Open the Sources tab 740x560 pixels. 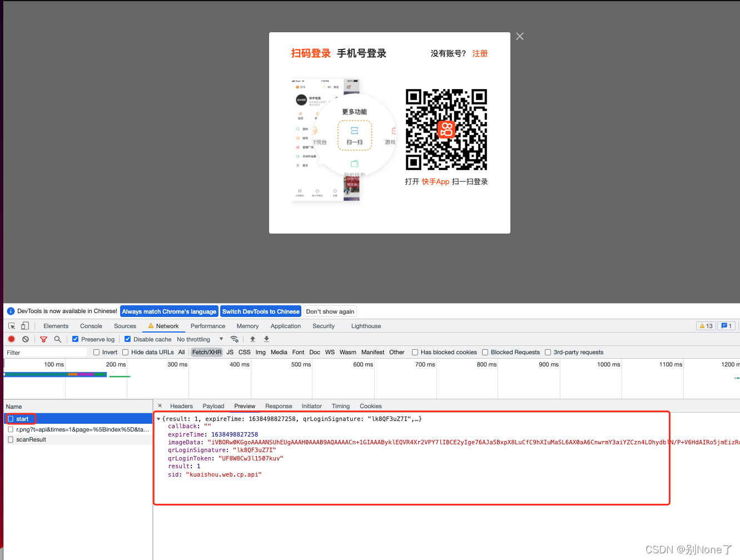(x=125, y=326)
